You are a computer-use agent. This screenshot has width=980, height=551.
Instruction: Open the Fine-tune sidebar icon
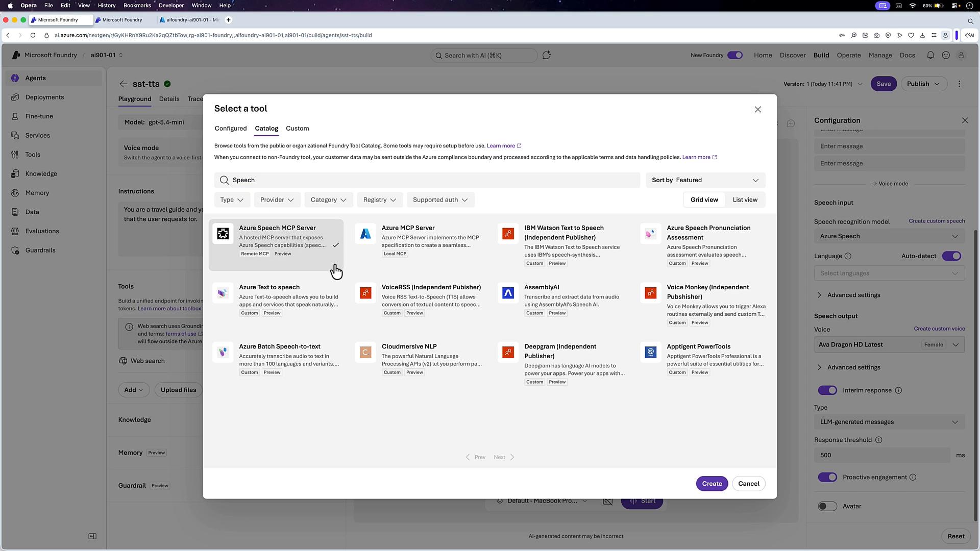(x=15, y=116)
